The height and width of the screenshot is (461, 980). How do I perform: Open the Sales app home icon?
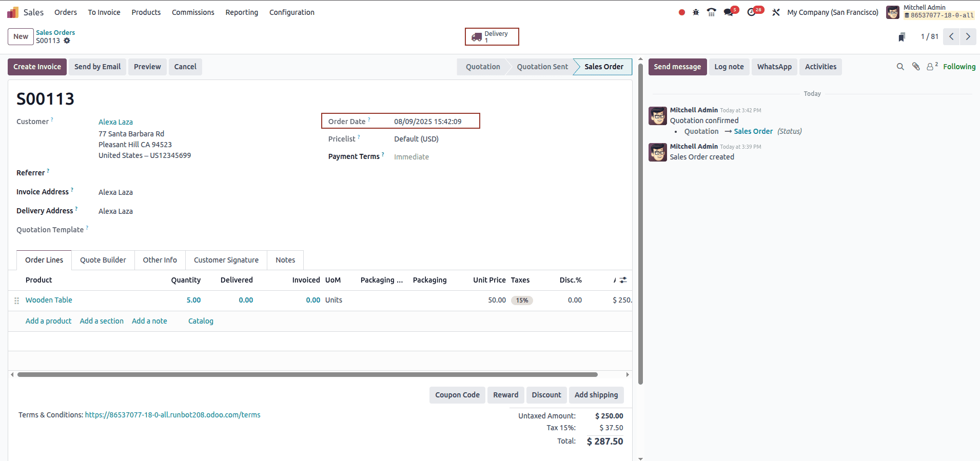coord(13,12)
